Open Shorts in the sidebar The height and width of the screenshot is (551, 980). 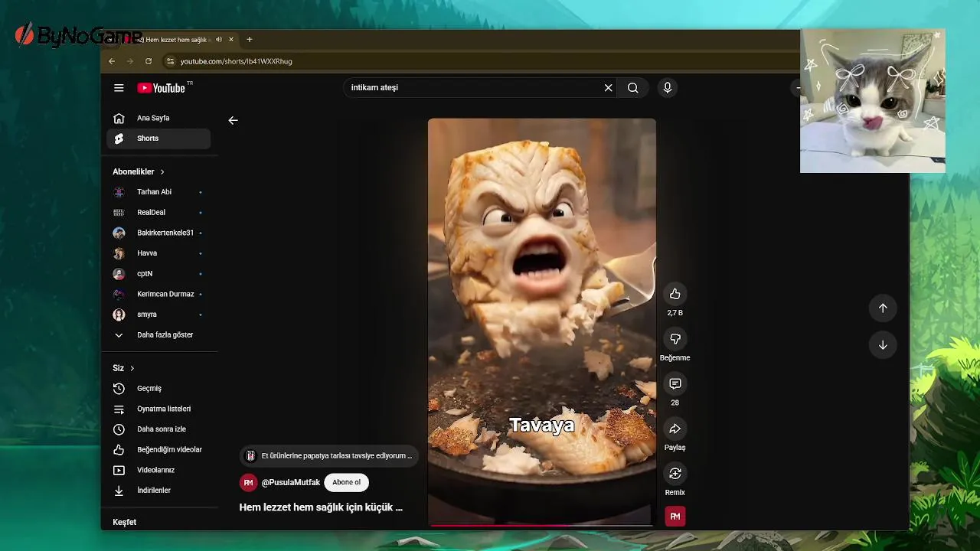click(x=158, y=139)
